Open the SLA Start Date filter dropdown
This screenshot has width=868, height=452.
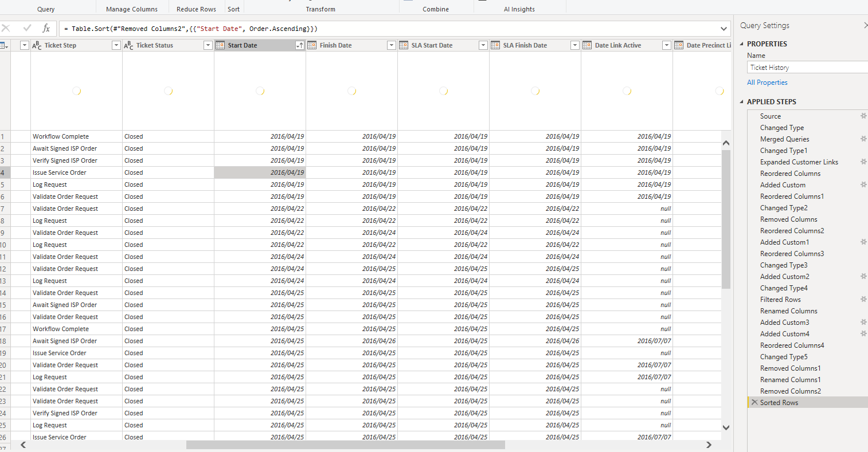[483, 45]
